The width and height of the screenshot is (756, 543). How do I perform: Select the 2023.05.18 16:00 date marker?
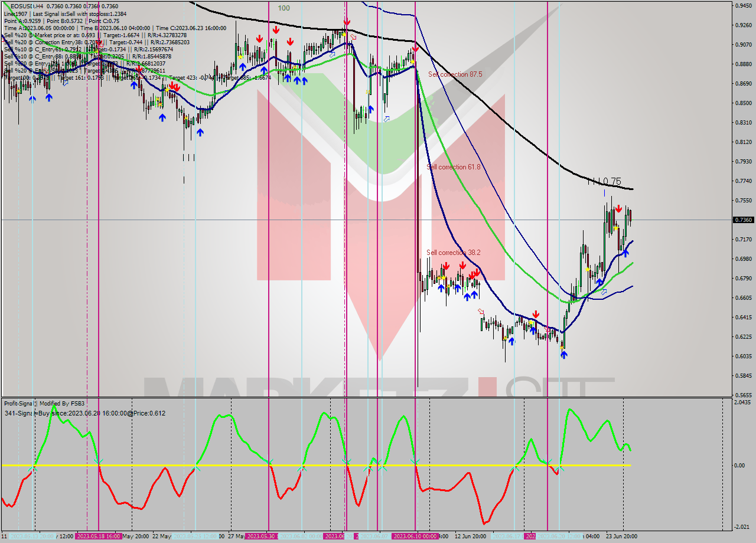pos(98,537)
